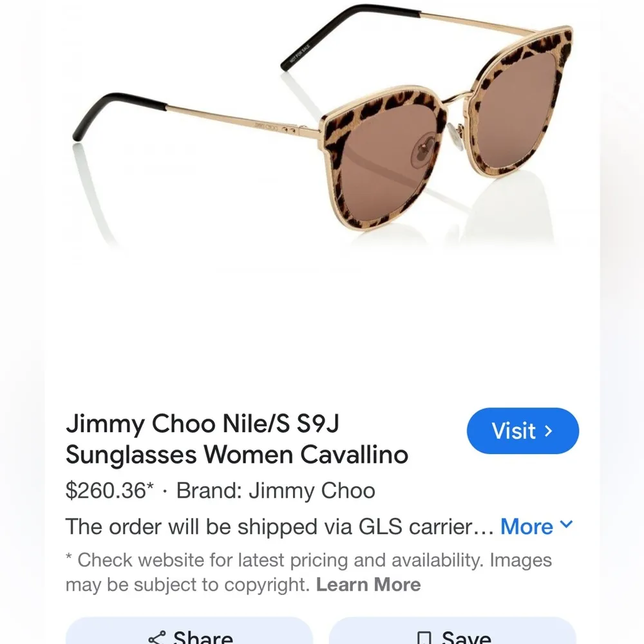Click the down chevron beside More
This screenshot has width=644, height=644.
[x=567, y=526]
